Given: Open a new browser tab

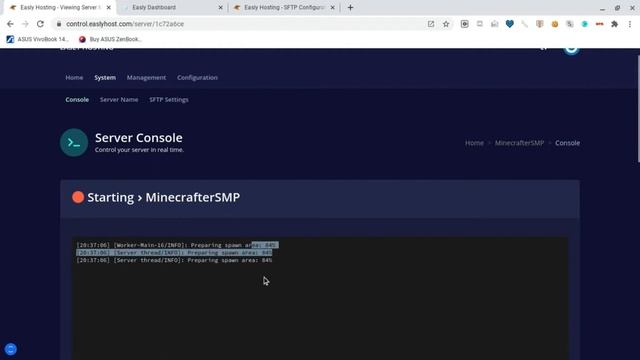Looking at the screenshot, I should 350,7.
